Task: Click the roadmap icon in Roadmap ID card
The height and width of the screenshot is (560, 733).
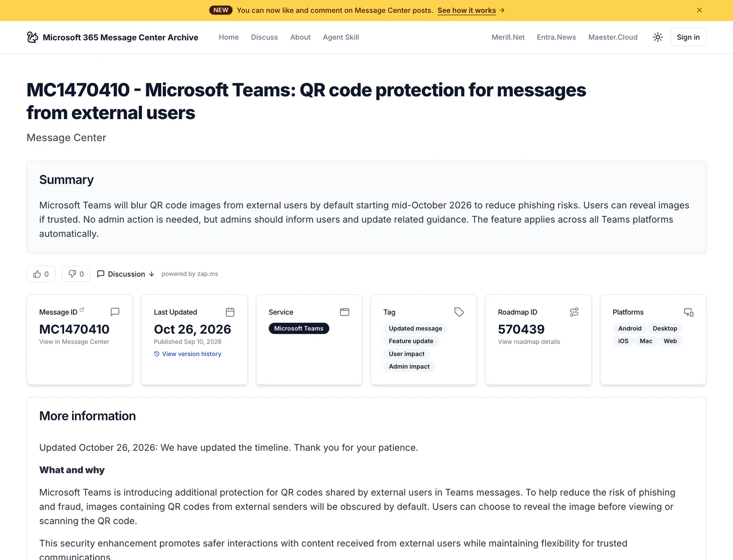Action: (x=574, y=312)
